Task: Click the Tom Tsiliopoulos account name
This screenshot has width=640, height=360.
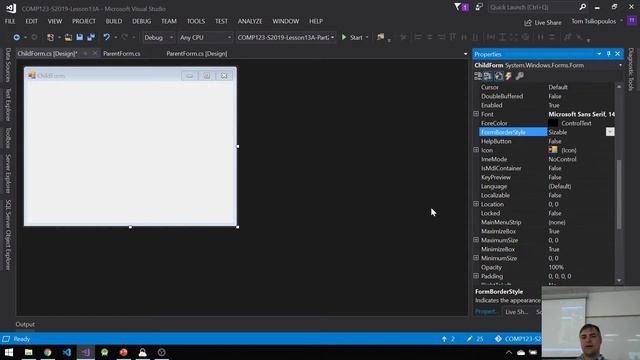Action: [593, 21]
